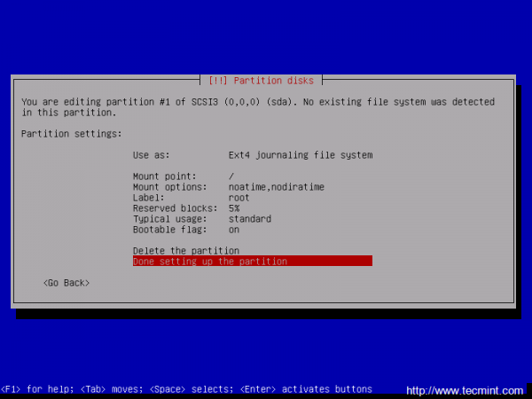
Task: Select the "Mount options:" label
Action: click(x=169, y=187)
